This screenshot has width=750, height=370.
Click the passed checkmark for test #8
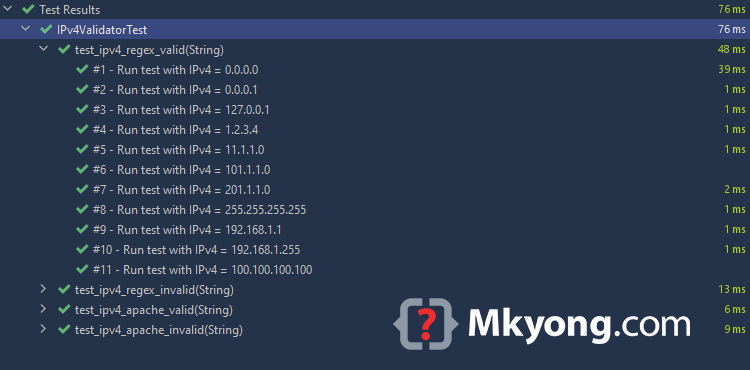(82, 209)
